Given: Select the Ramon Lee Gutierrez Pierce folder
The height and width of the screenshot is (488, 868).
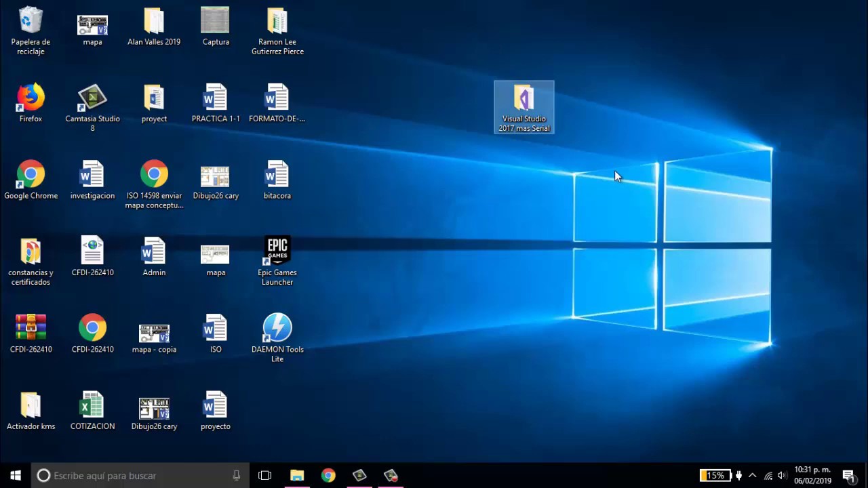Looking at the screenshot, I should coord(277,30).
